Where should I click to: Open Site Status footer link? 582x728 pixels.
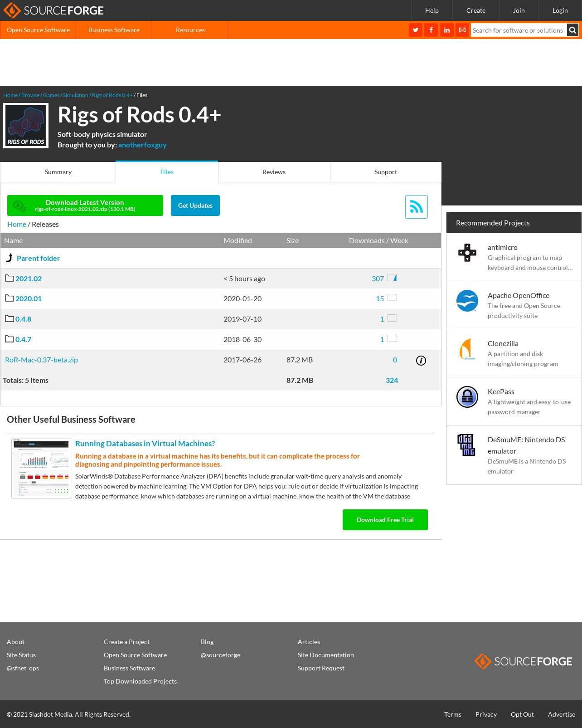(21, 655)
